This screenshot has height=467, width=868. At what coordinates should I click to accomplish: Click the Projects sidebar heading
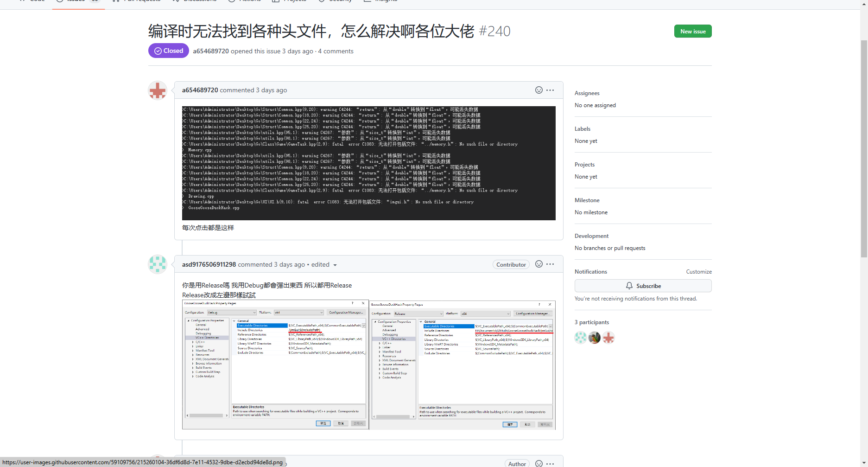[584, 165]
